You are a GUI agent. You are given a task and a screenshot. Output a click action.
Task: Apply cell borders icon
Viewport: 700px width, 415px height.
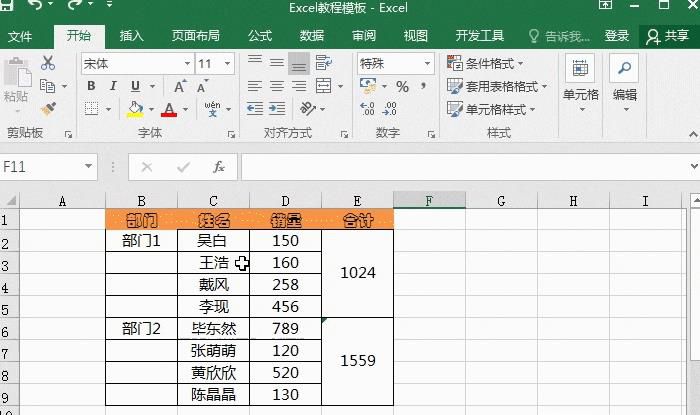coord(92,108)
